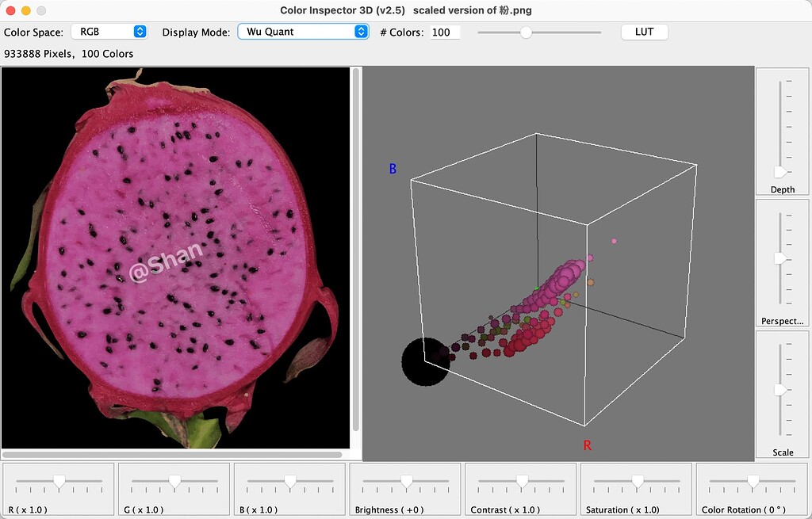Image resolution: width=812 pixels, height=519 pixels.
Task: Adjust the R ( x 1.0 ) channel slider
Action: pyautogui.click(x=59, y=479)
